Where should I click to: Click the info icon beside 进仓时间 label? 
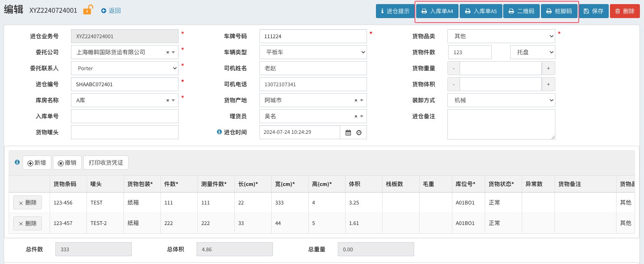(x=219, y=132)
